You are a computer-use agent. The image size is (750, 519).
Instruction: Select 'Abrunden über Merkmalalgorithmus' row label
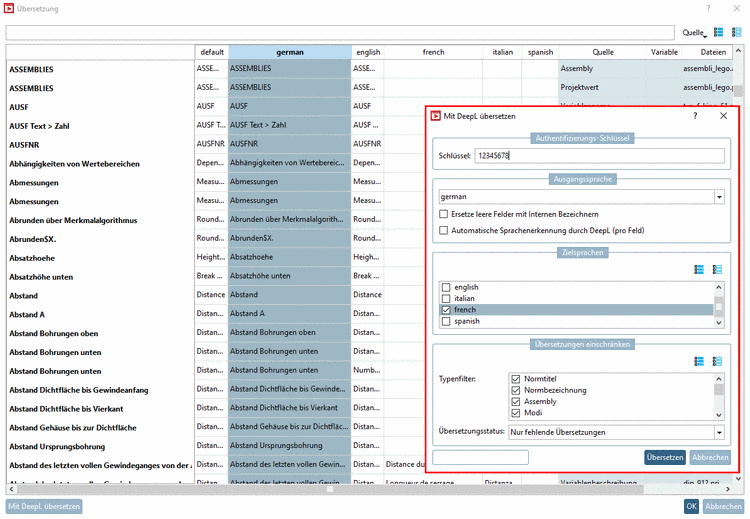click(x=73, y=221)
